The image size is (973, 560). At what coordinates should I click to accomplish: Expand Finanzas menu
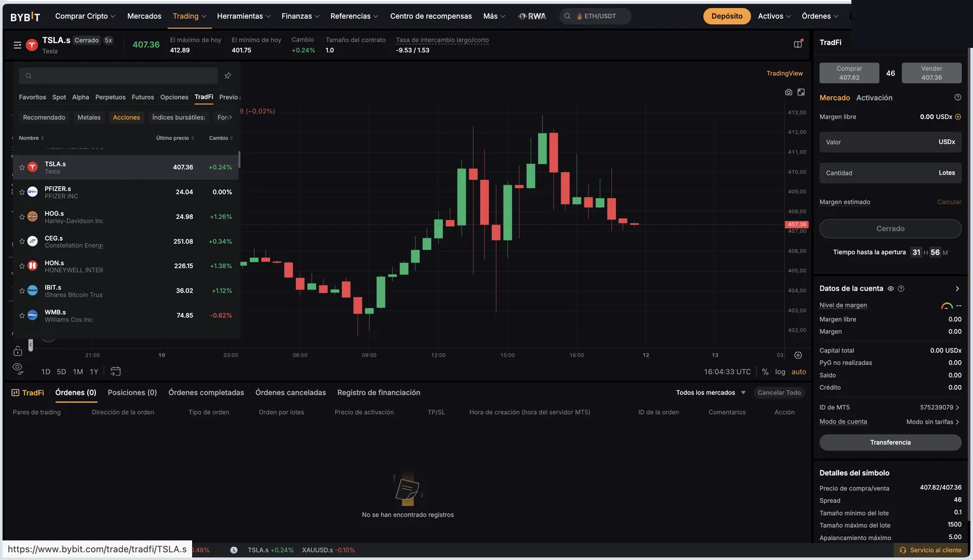300,16
